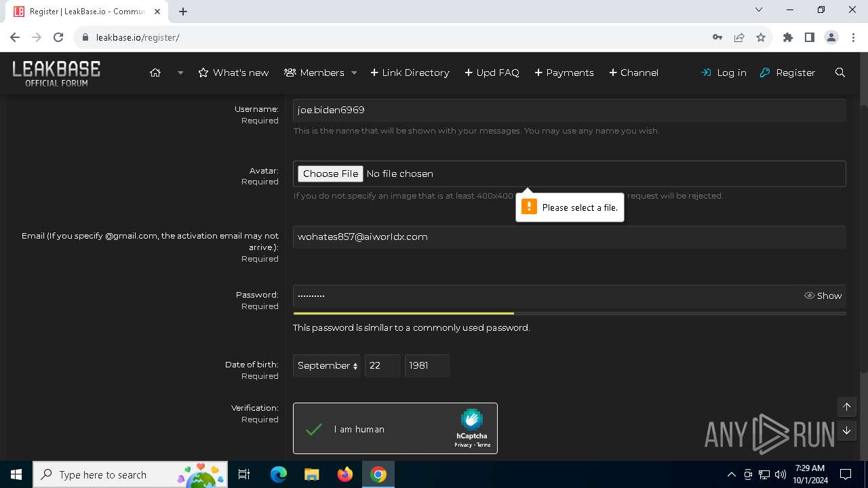The height and width of the screenshot is (488, 868).
Task: Jump to page top arrow button
Action: coord(846,407)
